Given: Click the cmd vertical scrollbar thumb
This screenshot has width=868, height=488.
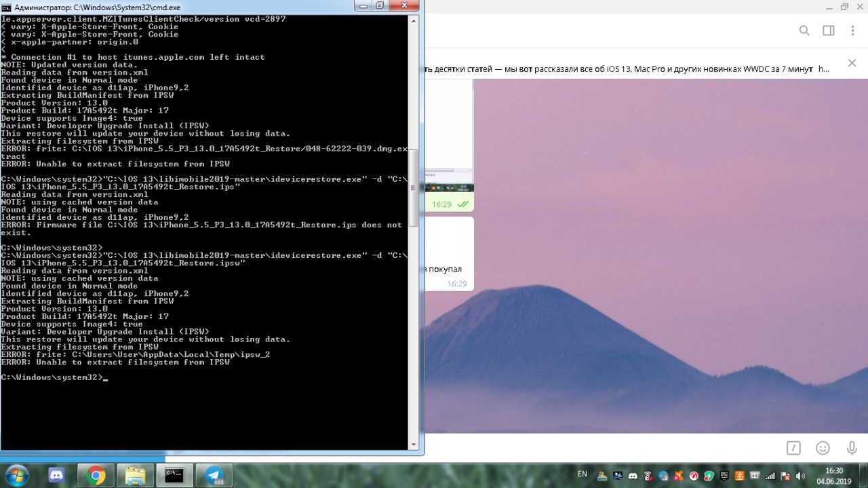Looking at the screenshot, I should click(414, 188).
